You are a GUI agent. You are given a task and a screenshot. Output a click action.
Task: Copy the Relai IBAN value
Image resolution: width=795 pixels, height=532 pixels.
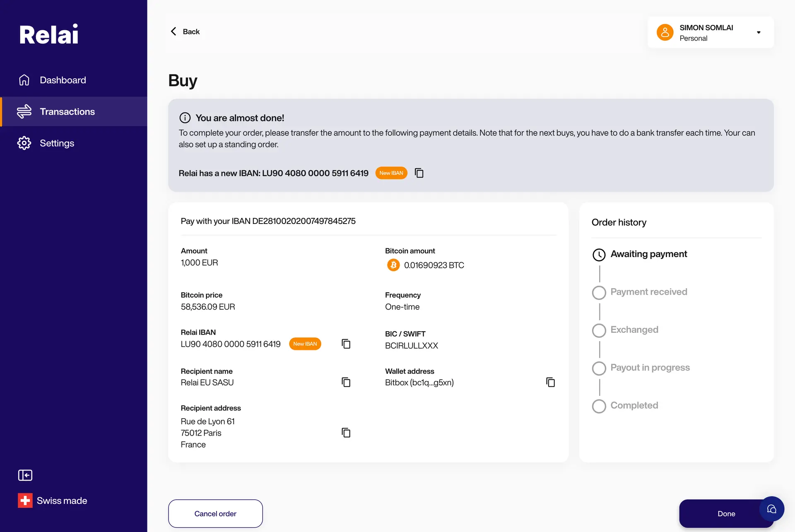tap(346, 344)
